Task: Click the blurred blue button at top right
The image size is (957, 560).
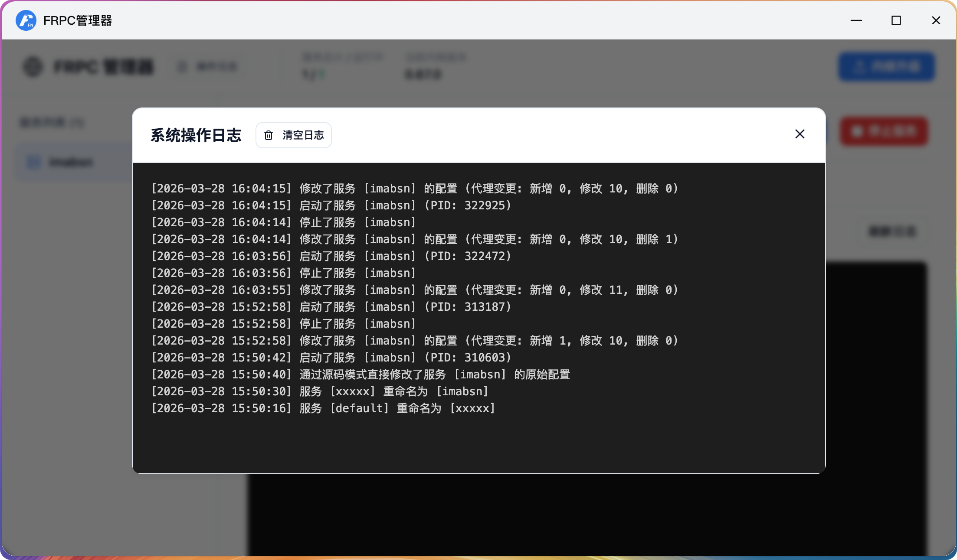Action: click(886, 67)
